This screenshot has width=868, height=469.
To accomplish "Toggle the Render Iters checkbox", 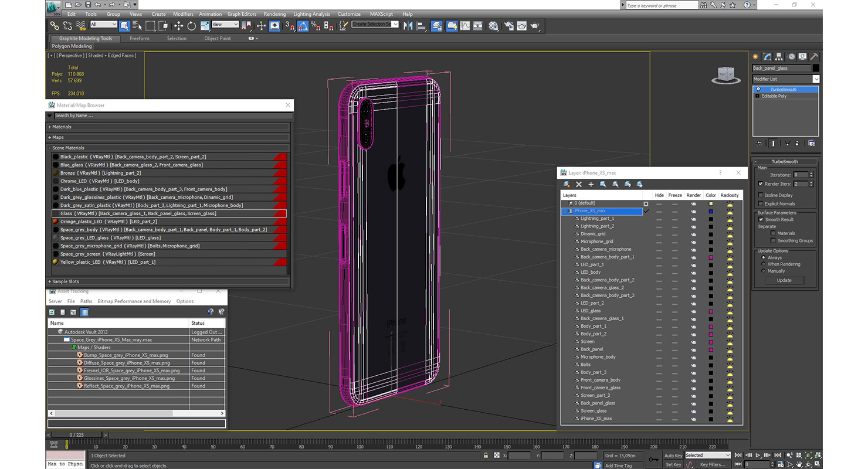I will click(x=761, y=183).
